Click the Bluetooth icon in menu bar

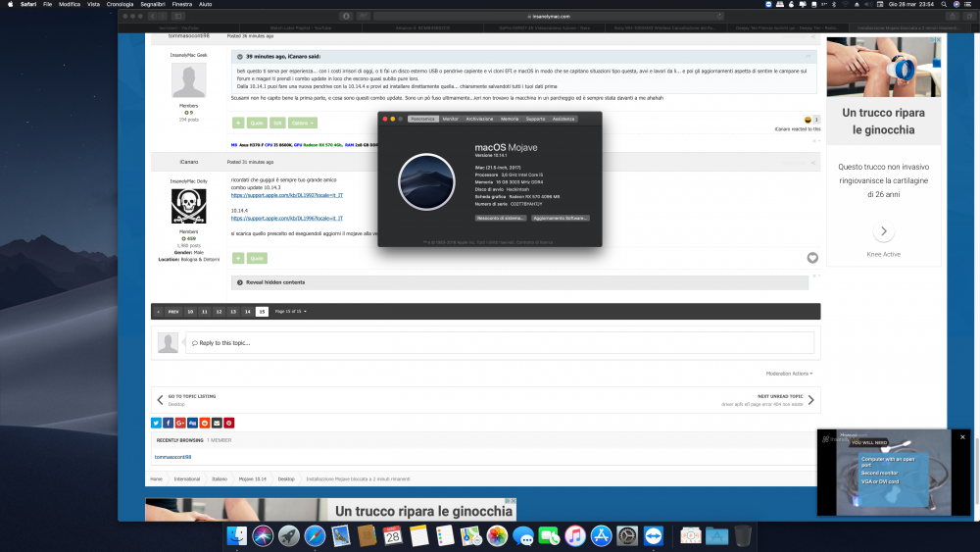(834, 4)
